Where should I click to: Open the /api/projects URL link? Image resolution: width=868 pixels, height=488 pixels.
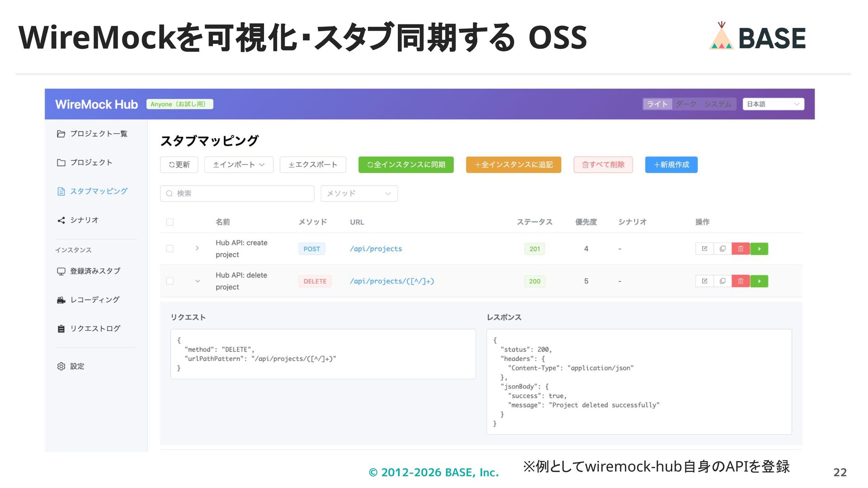[376, 249]
